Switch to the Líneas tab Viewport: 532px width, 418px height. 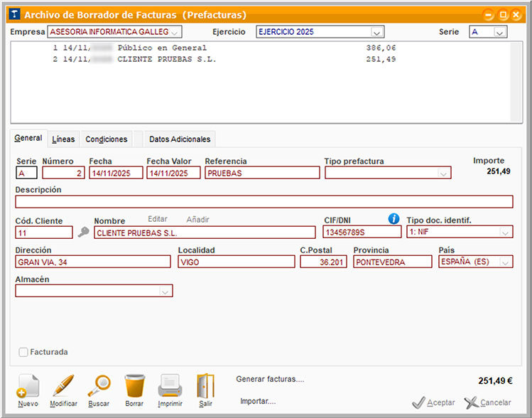click(x=63, y=139)
